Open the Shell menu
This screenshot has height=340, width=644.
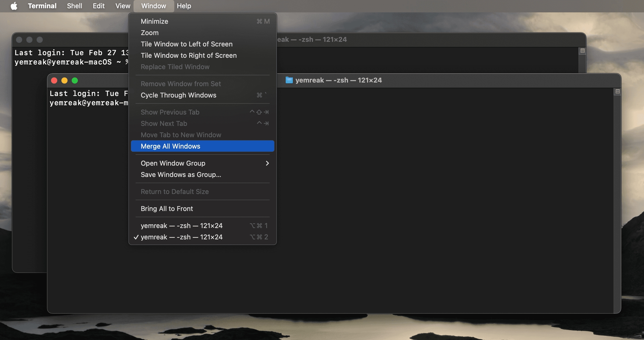point(74,6)
